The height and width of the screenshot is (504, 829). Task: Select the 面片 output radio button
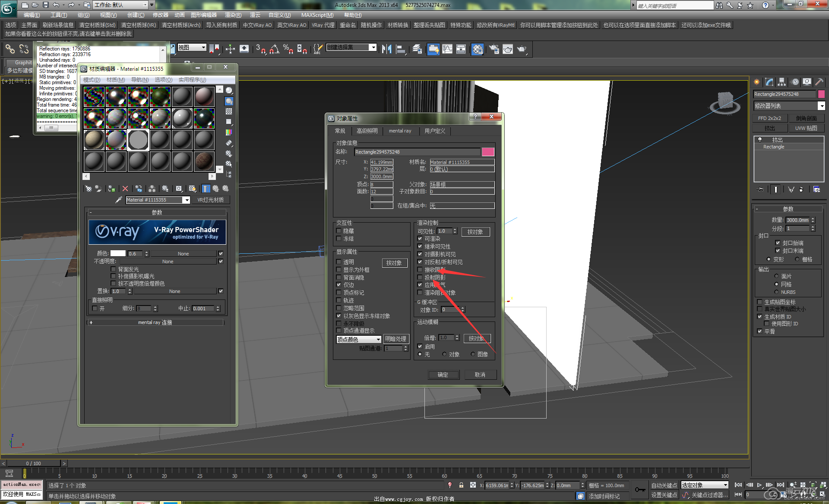776,276
